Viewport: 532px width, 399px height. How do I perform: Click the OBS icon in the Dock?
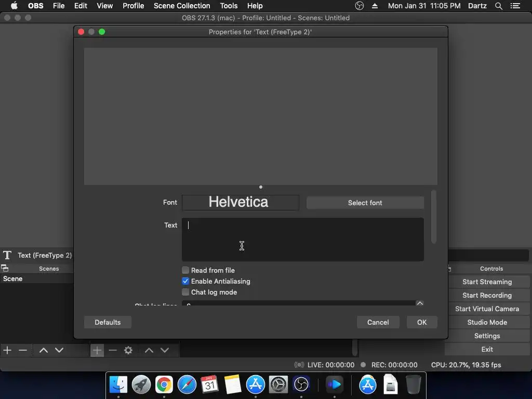tap(301, 384)
